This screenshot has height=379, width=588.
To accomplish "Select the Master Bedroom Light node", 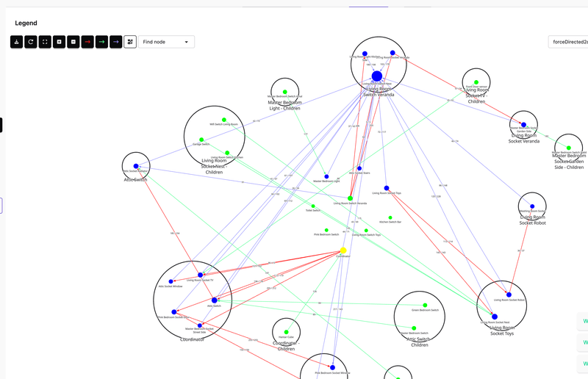I will (x=326, y=176).
